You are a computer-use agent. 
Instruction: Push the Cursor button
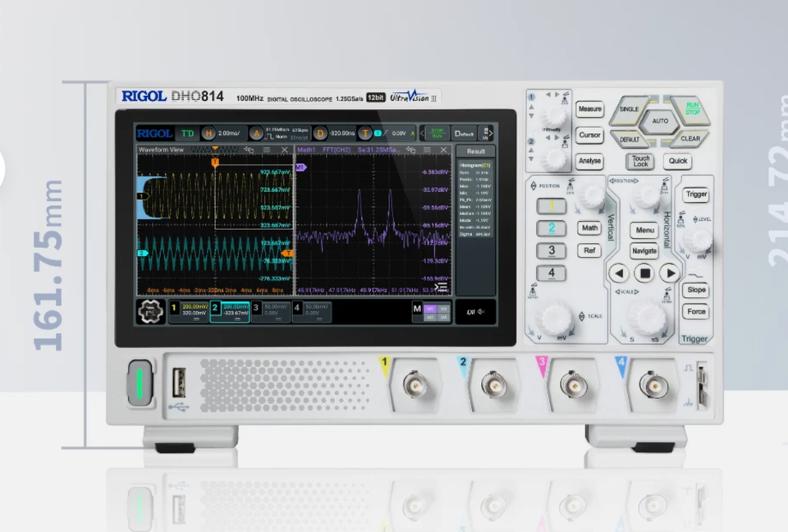pos(589,135)
